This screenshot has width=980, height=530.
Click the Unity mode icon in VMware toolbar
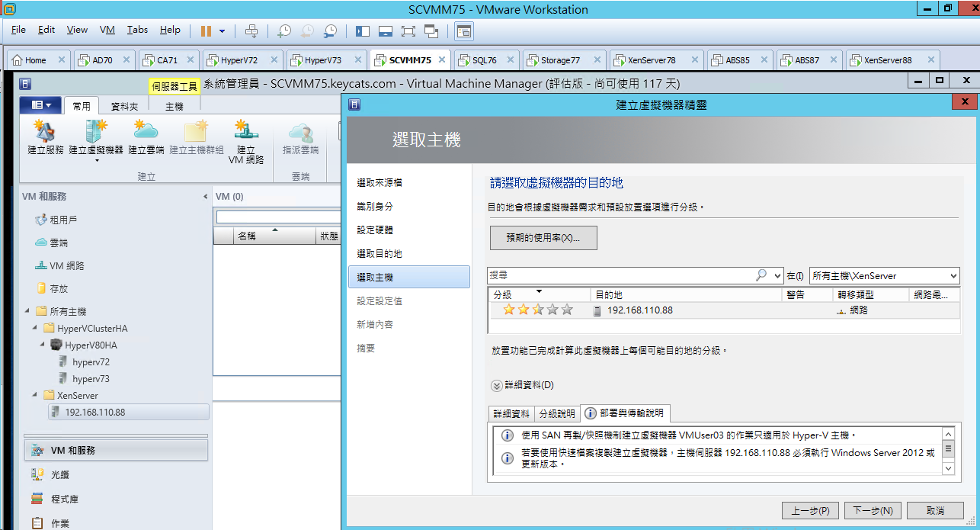[431, 31]
